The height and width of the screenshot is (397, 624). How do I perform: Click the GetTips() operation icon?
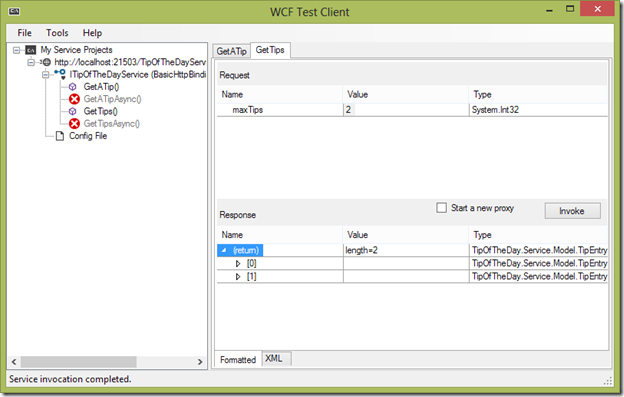click(72, 111)
